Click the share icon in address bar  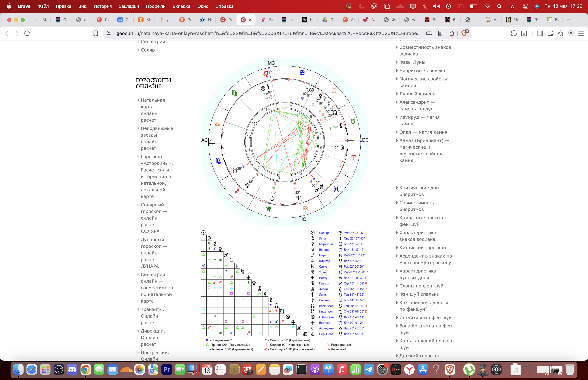[x=452, y=33]
